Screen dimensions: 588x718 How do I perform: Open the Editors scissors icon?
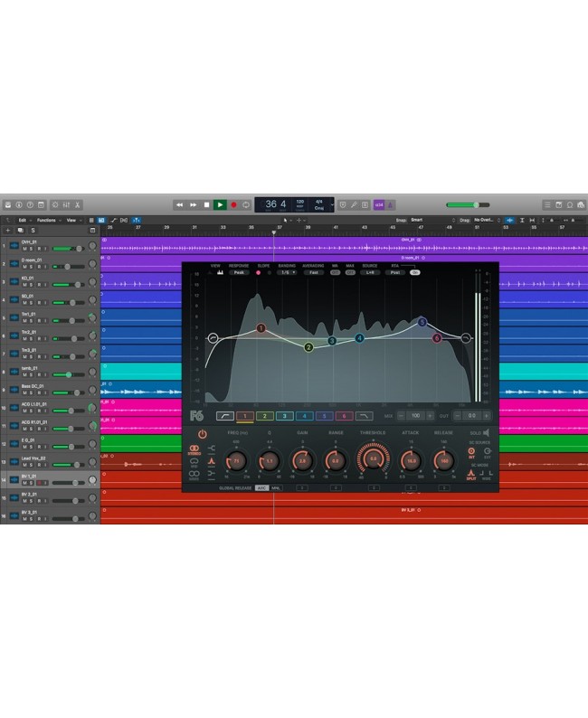(x=78, y=204)
